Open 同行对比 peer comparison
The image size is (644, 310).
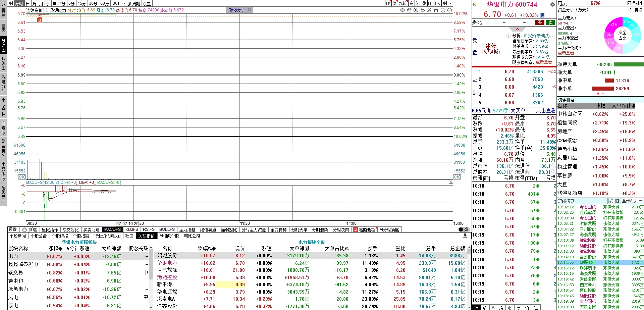click(635, 3)
